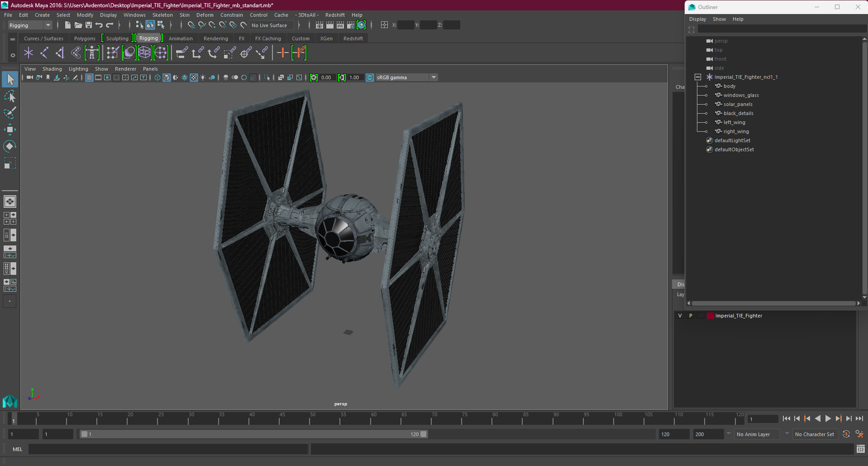
Task: Open the Skeleton menu
Action: click(x=162, y=15)
